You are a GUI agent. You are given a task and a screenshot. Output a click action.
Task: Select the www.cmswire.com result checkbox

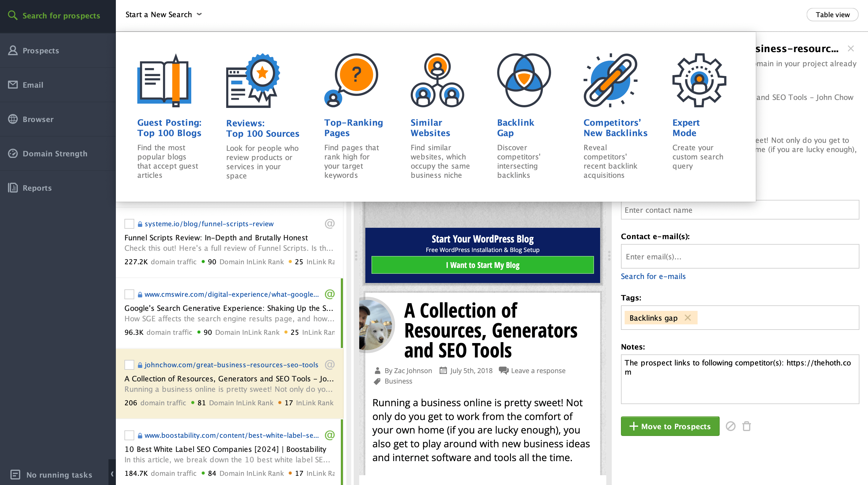tap(129, 294)
